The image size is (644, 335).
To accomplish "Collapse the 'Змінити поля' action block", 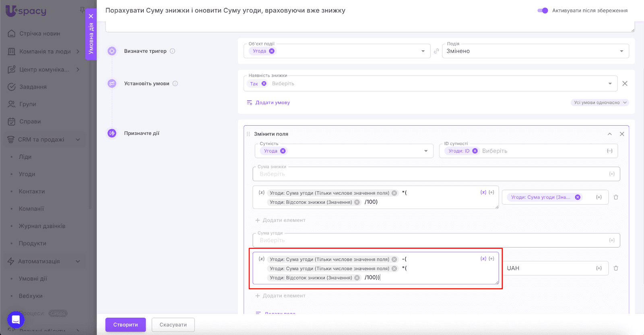I will 610,134.
